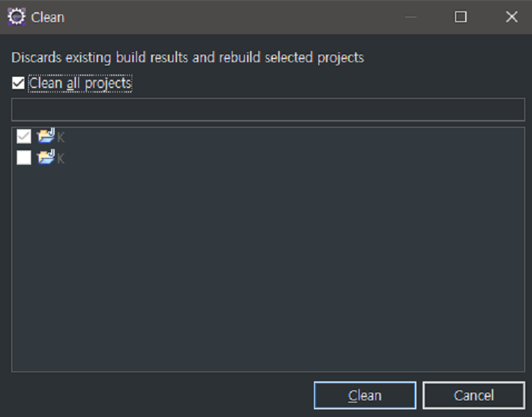Uncheck the Clean all projects checkbox
Image resolution: width=532 pixels, height=417 pixels.
18,84
